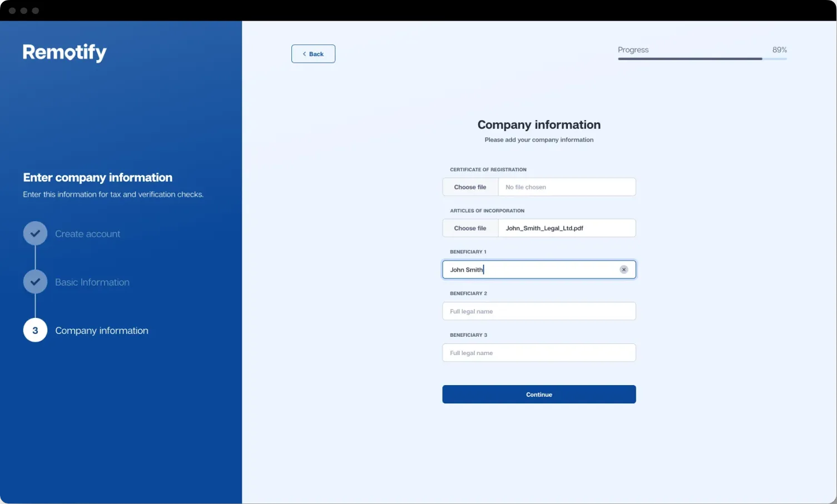This screenshot has width=837, height=504.
Task: Click the progress bar
Action: 702,59
